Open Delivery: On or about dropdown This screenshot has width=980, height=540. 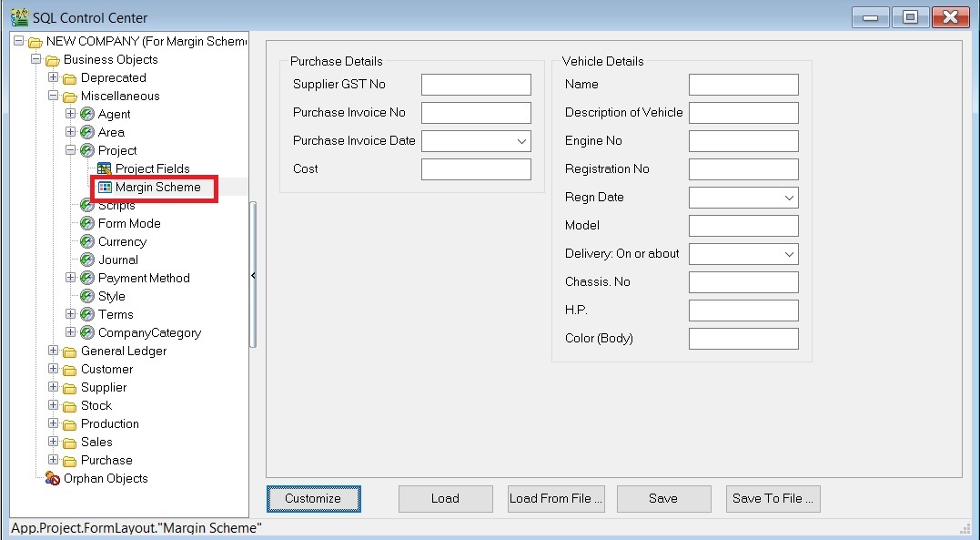point(789,254)
